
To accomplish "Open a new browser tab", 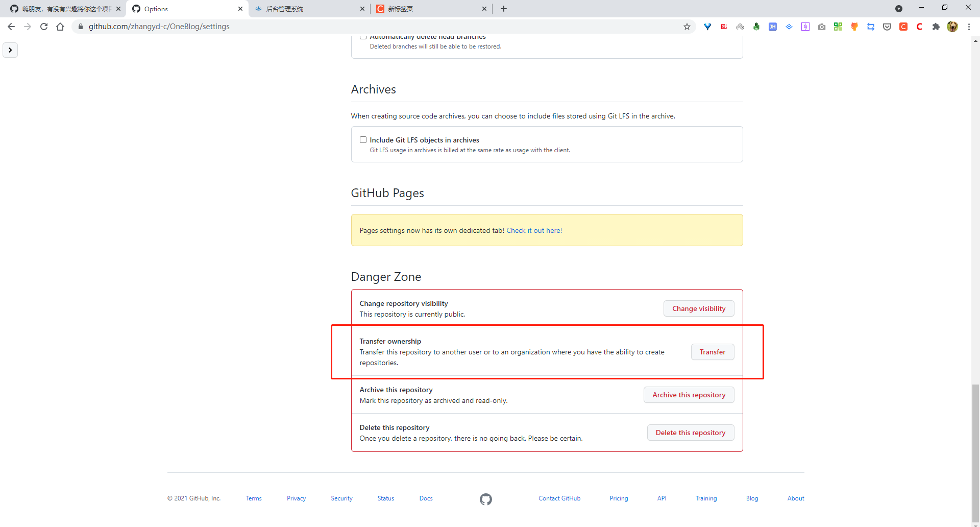I will tap(504, 9).
